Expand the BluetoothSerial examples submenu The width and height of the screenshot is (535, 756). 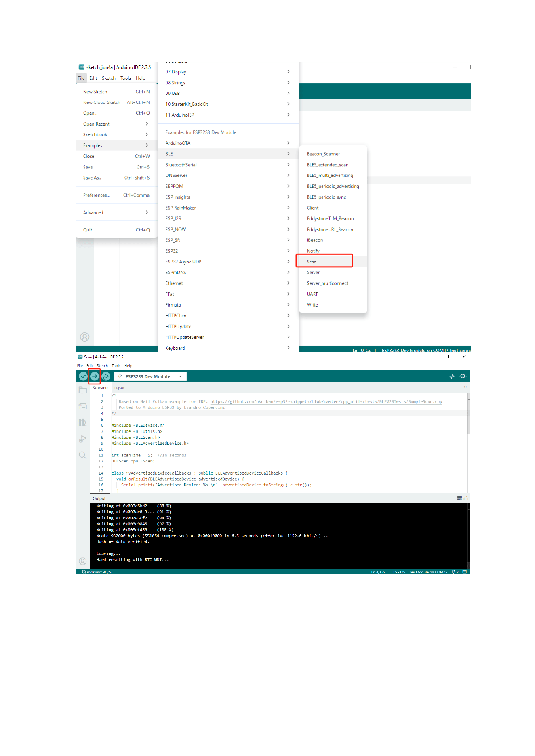(x=228, y=165)
